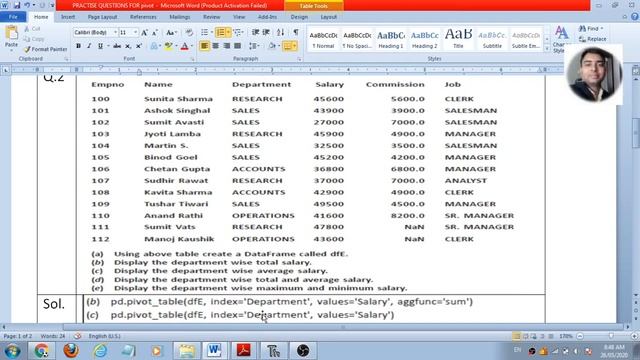Click the Shading paint bucket icon

click(x=272, y=46)
